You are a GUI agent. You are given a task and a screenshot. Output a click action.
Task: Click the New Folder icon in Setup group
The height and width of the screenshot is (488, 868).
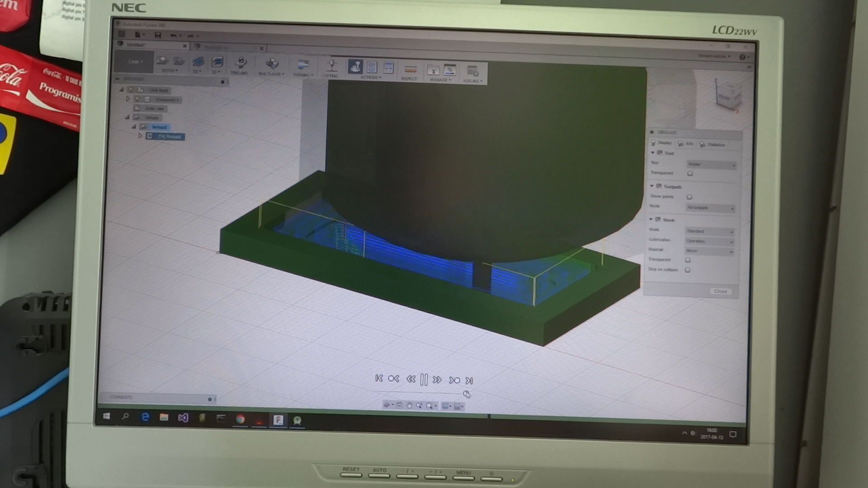(179, 61)
